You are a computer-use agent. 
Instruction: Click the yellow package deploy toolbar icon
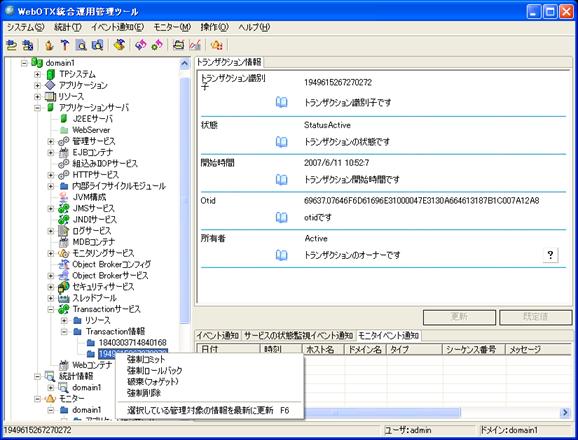coord(119,45)
